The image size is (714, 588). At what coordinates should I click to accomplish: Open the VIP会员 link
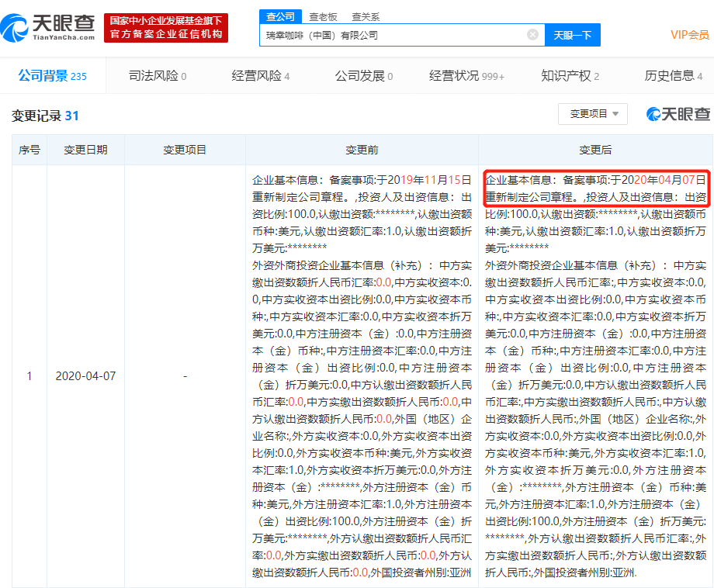pyautogui.click(x=689, y=35)
